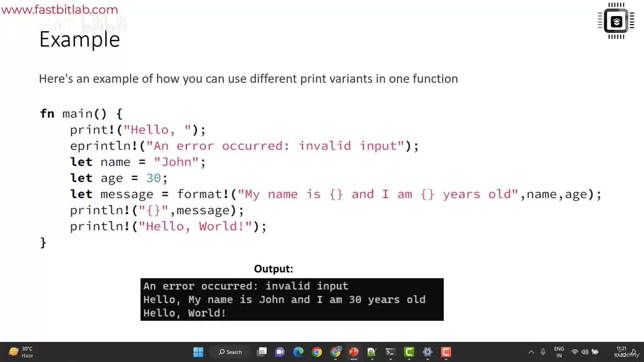
Task: Click the "Hello, My name is John" output line
Action: pos(284,300)
